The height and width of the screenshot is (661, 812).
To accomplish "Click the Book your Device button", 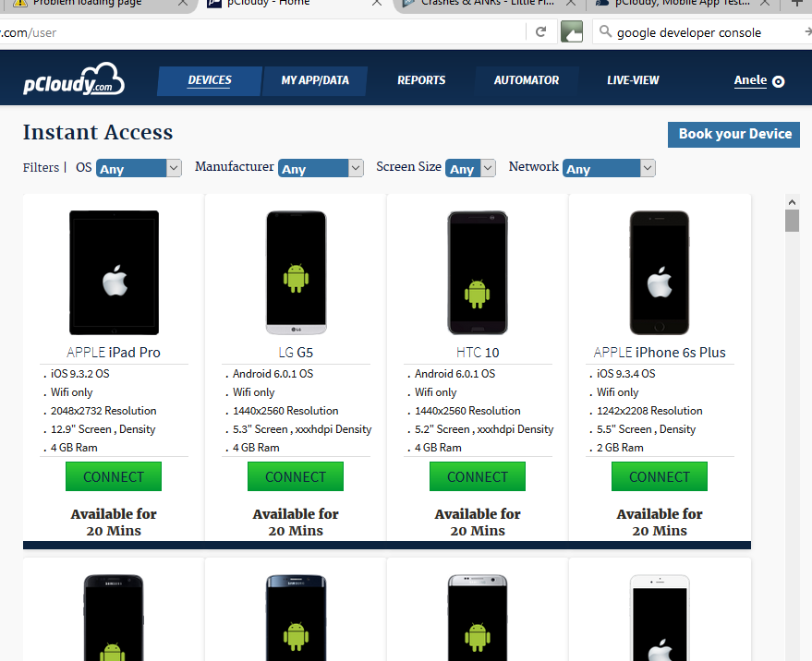I will (733, 135).
